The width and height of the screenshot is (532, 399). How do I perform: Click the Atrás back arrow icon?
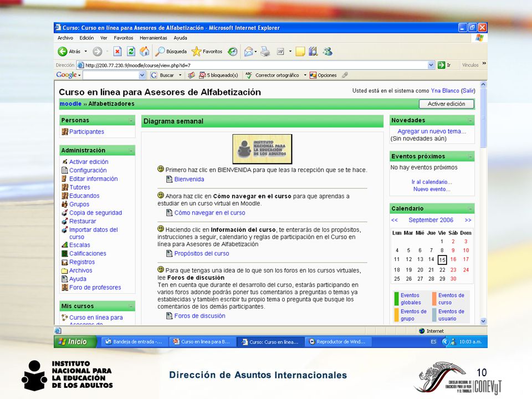63,52
